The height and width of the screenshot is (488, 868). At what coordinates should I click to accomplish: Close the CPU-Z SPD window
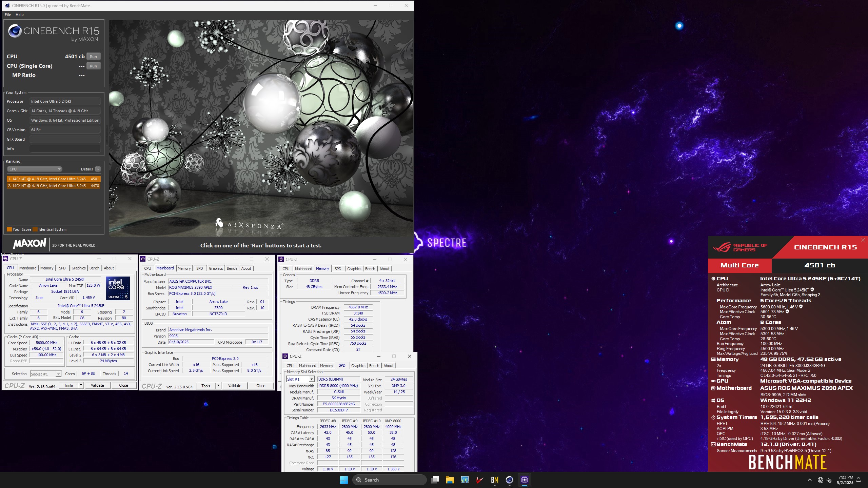click(409, 356)
